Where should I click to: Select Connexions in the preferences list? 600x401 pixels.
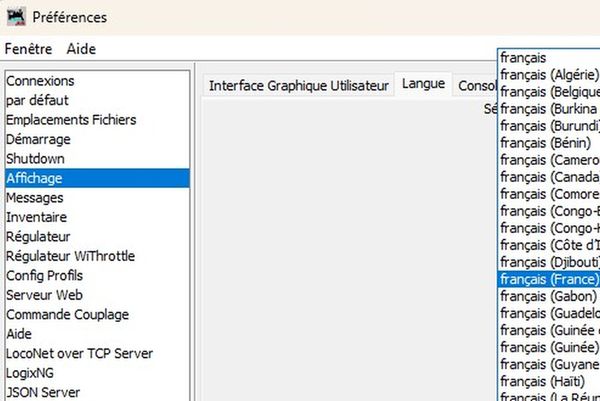(40, 81)
